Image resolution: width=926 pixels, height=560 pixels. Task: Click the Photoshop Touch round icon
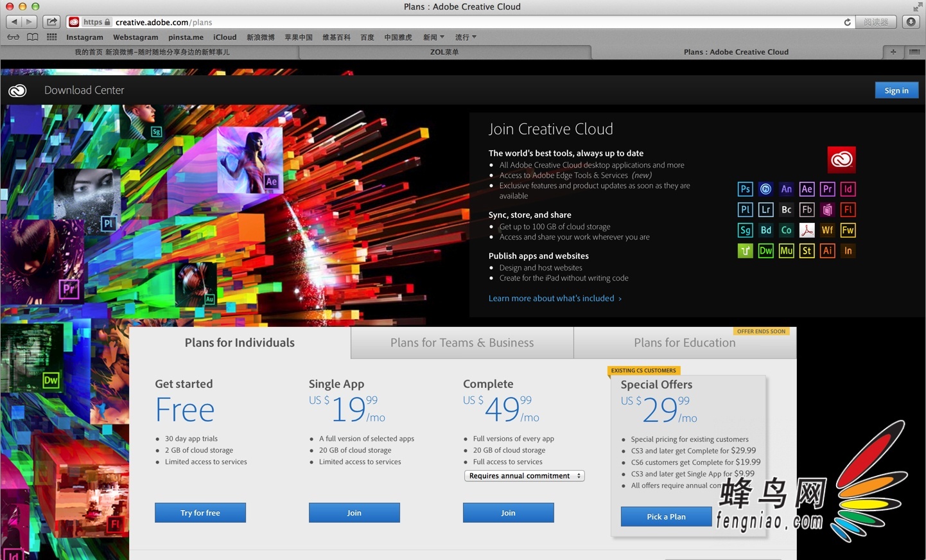point(765,189)
